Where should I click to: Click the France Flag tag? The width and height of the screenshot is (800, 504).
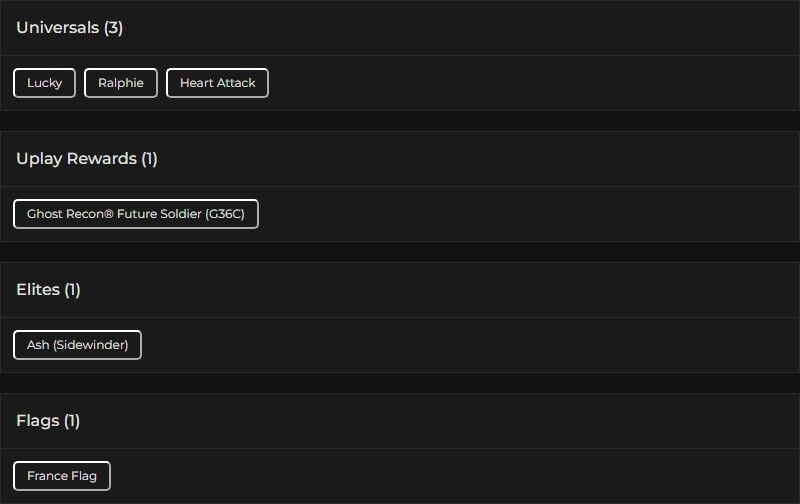[62, 476]
